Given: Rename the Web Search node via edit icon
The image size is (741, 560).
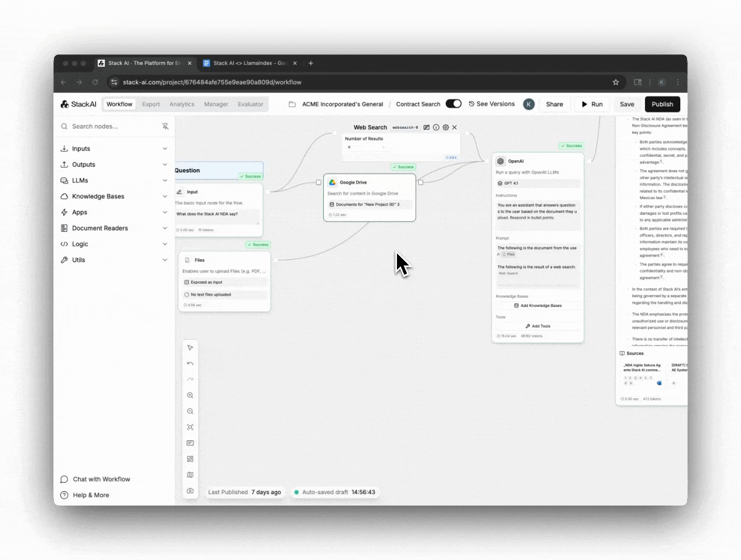Looking at the screenshot, I should coord(427,127).
